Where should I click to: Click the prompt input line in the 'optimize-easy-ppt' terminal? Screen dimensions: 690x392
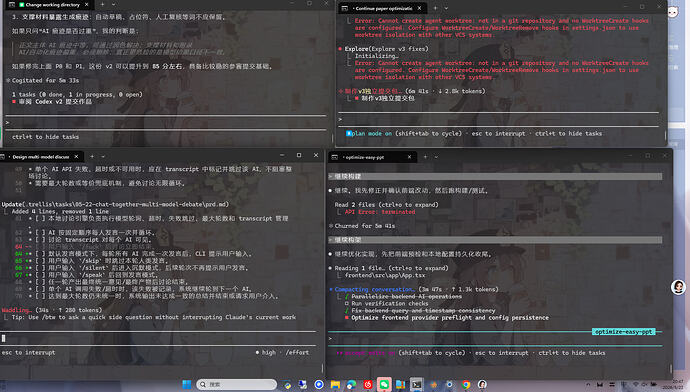coord(495,339)
